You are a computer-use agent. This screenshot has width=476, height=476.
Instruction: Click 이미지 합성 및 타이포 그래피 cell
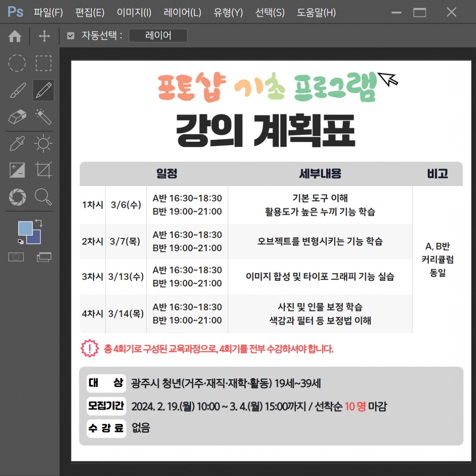tap(320, 277)
